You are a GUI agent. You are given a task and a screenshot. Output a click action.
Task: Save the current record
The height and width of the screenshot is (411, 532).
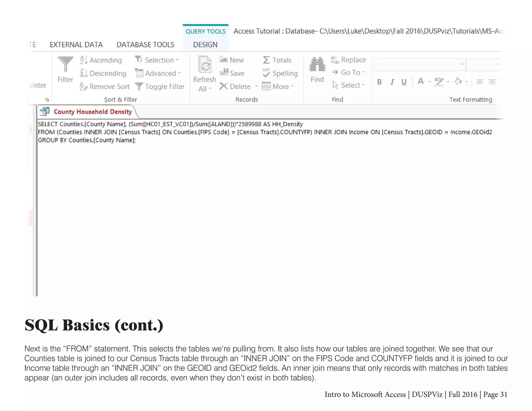[232, 73]
